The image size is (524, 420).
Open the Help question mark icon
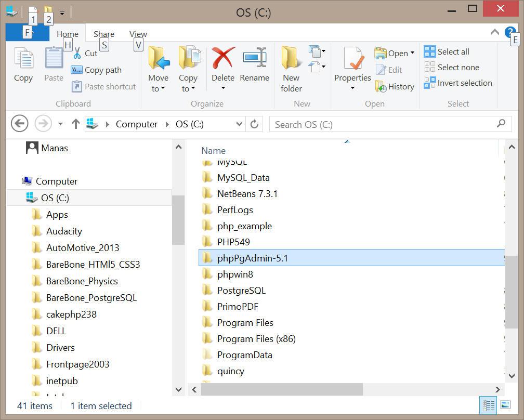509,32
